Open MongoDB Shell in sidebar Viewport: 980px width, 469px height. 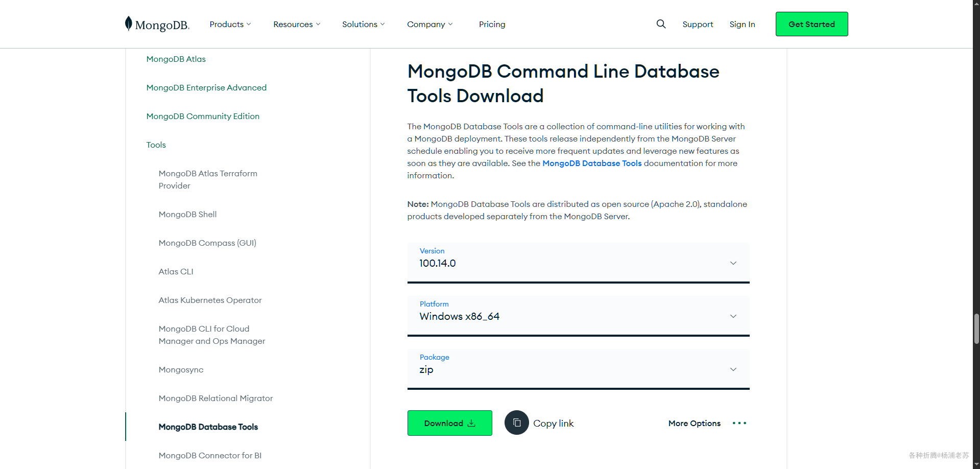(187, 214)
